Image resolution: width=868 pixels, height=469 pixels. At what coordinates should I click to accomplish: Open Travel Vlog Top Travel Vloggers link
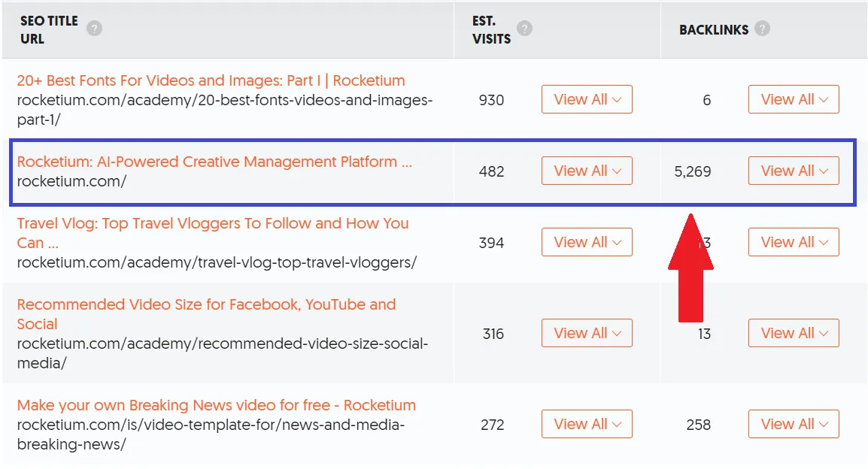pyautogui.click(x=213, y=223)
